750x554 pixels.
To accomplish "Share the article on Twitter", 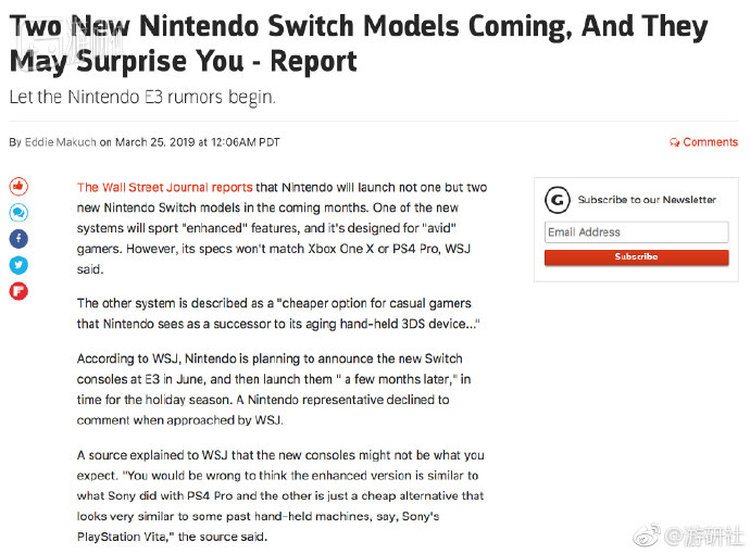I will [19, 265].
